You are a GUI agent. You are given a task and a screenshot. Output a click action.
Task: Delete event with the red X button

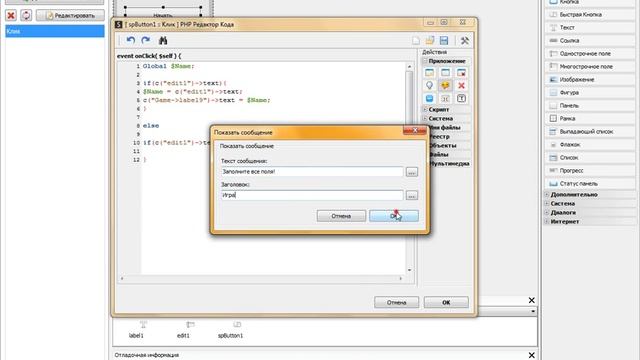click(11, 16)
